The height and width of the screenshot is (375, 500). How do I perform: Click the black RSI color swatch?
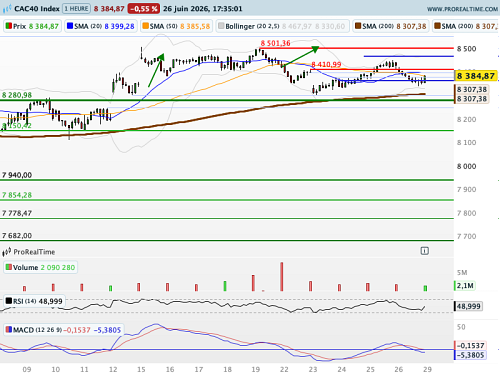(9, 301)
